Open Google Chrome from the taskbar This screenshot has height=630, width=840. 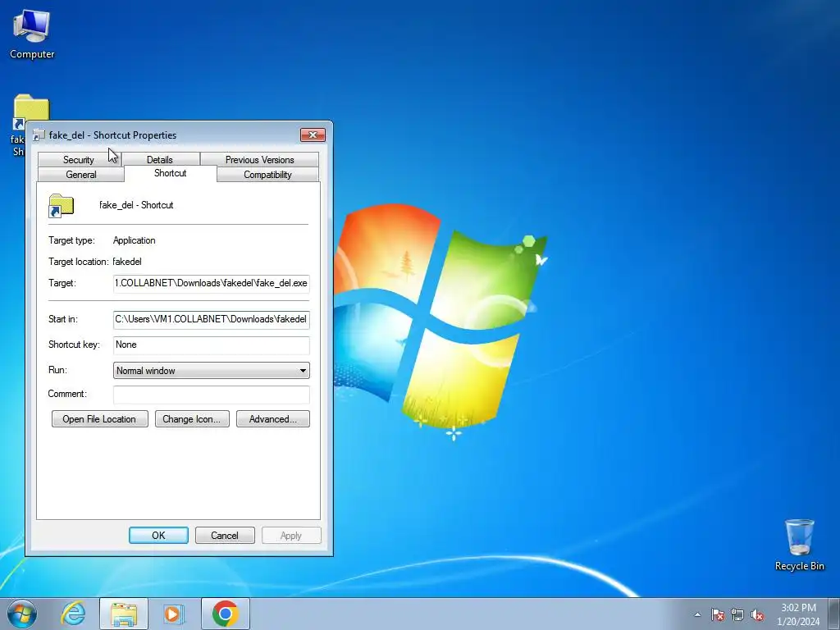tap(226, 614)
